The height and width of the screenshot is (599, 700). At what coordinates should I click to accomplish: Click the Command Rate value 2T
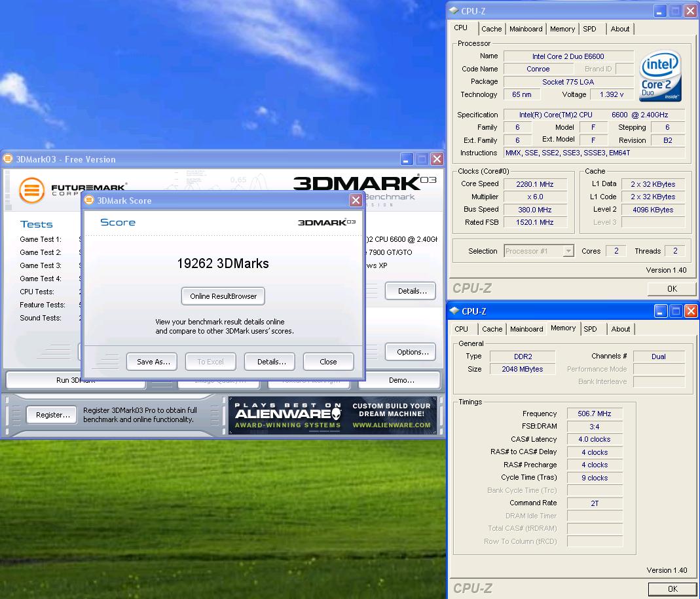(594, 503)
